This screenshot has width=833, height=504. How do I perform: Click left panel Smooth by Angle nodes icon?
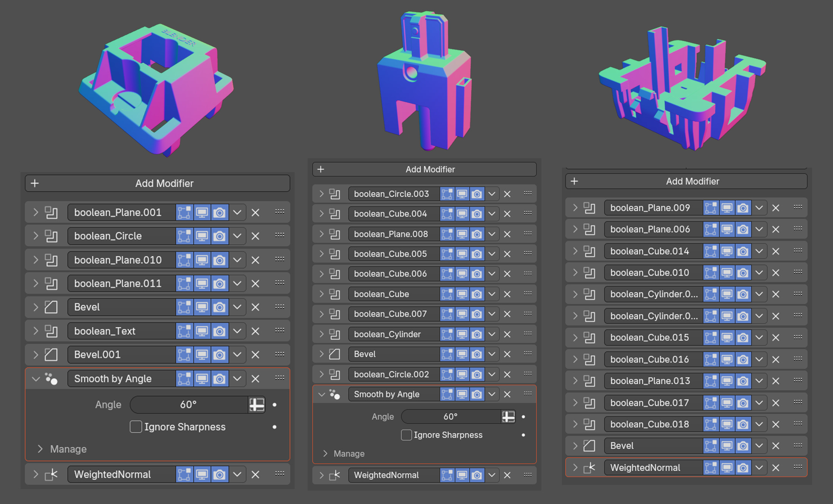click(x=51, y=379)
